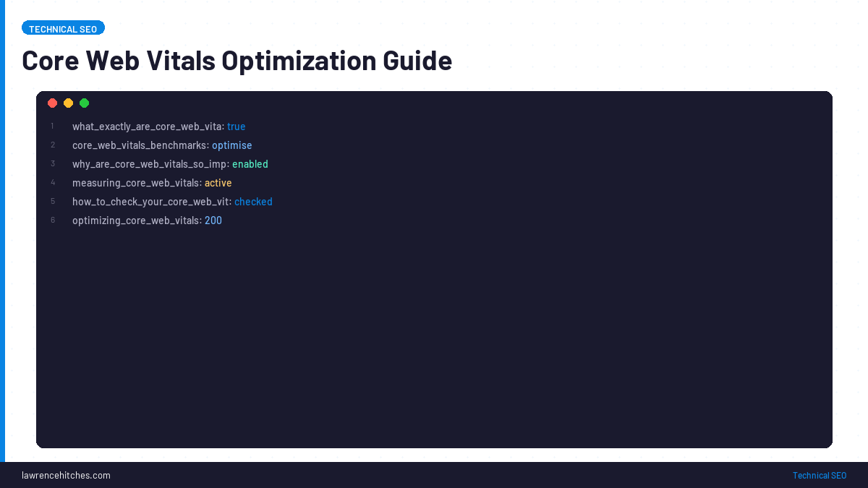Click the 'true' value on line 1
Screen dimensions: 868x488
click(237, 126)
